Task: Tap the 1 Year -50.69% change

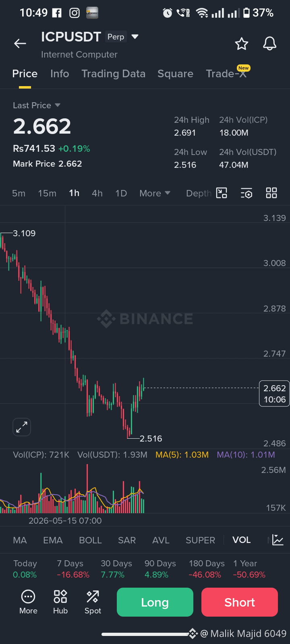Action: coord(249,569)
